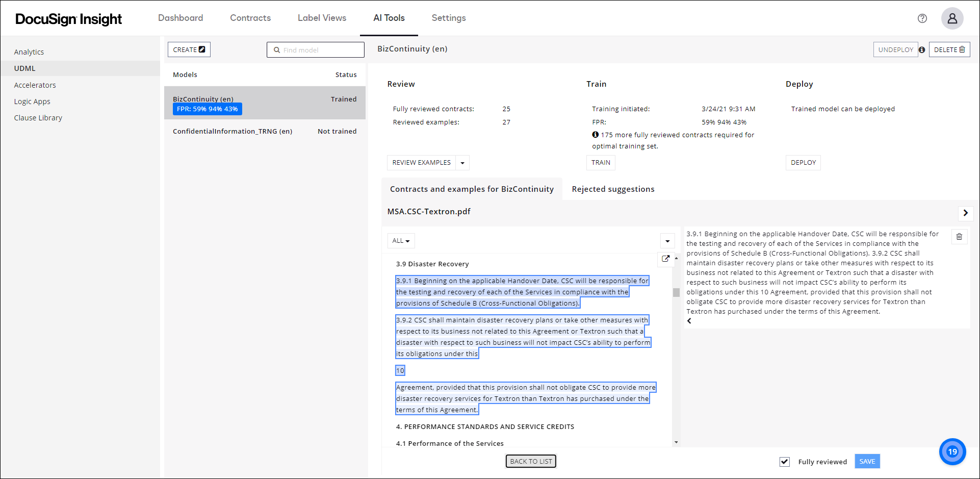Viewport: 980px width, 479px height.
Task: Open the help question mark icon
Action: point(922,18)
